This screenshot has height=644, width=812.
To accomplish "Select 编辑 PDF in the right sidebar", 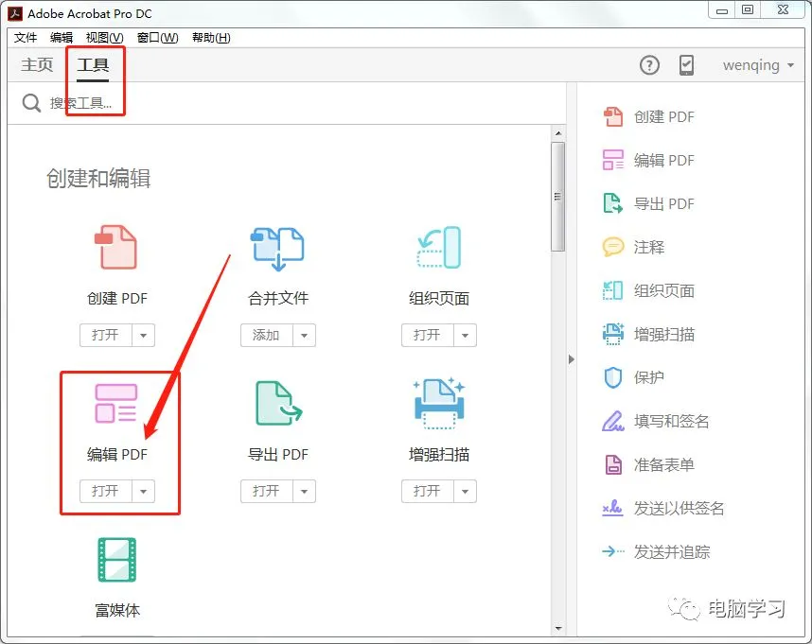I will pos(649,161).
